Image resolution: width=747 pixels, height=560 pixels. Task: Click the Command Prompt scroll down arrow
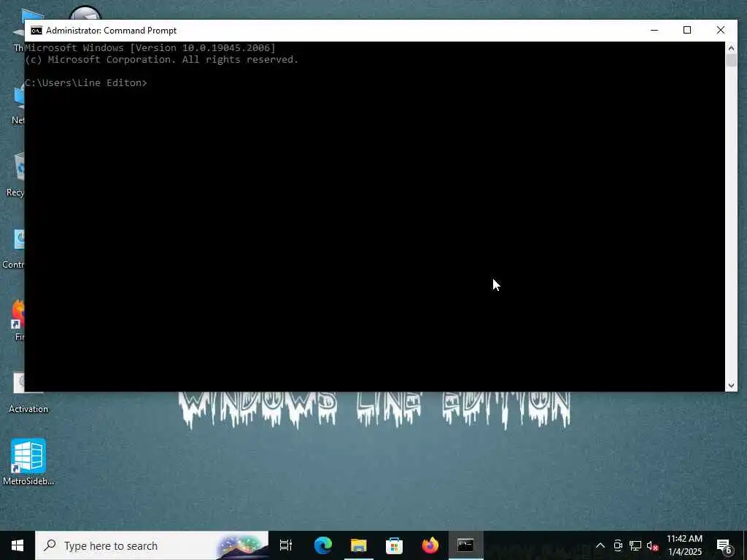coord(731,385)
